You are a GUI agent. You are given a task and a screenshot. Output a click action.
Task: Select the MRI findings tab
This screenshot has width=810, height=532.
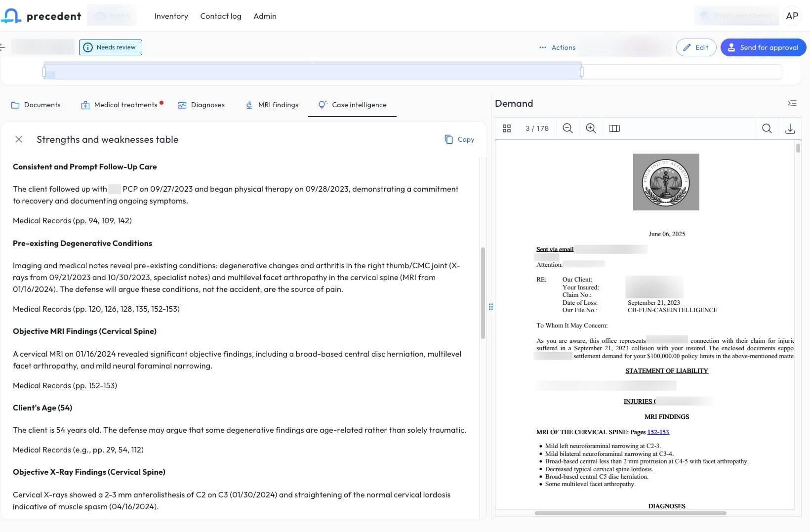272,105
